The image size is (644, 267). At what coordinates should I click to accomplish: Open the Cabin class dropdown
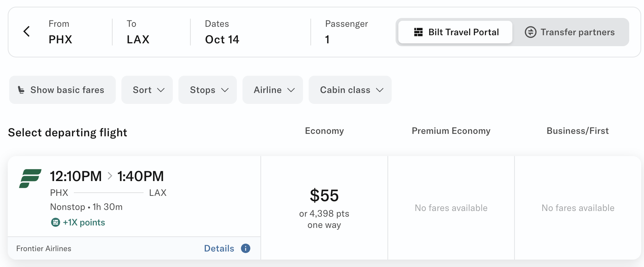pos(350,90)
